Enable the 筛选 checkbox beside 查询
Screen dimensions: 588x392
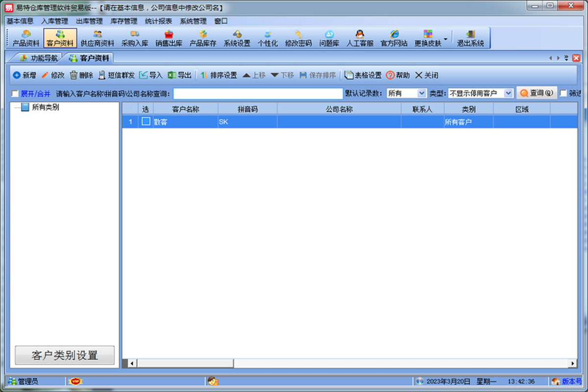click(x=563, y=93)
